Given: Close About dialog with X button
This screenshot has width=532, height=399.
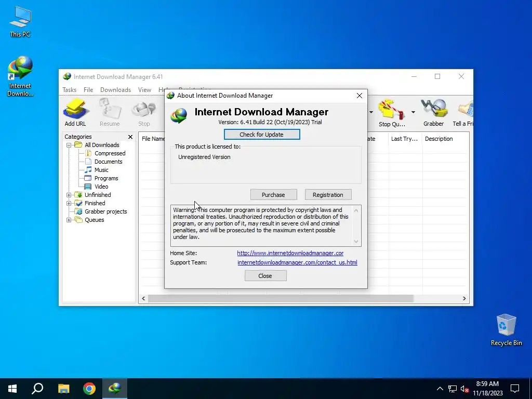Looking at the screenshot, I should coord(360,96).
